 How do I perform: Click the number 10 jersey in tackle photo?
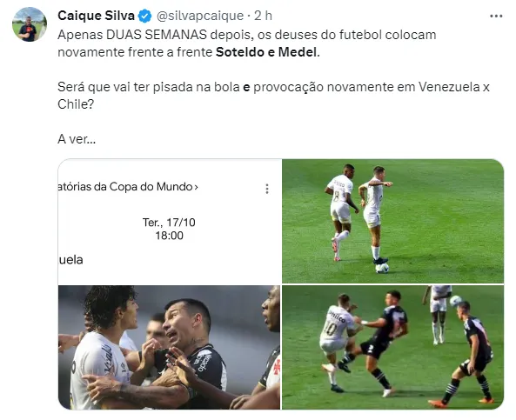coord(331,328)
